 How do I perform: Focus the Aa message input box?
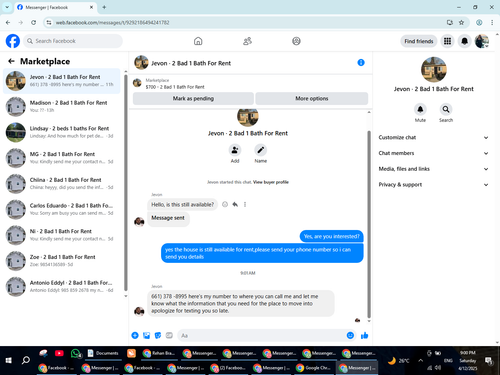262,335
